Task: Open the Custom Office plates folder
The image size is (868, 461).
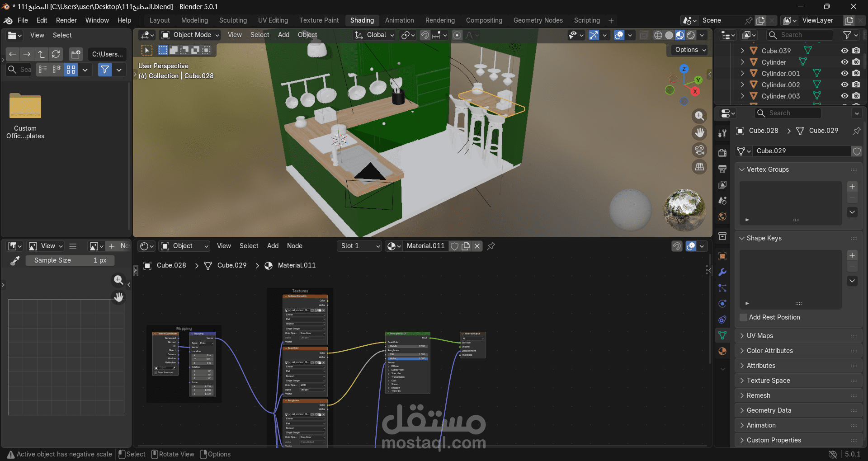Action: click(x=25, y=117)
